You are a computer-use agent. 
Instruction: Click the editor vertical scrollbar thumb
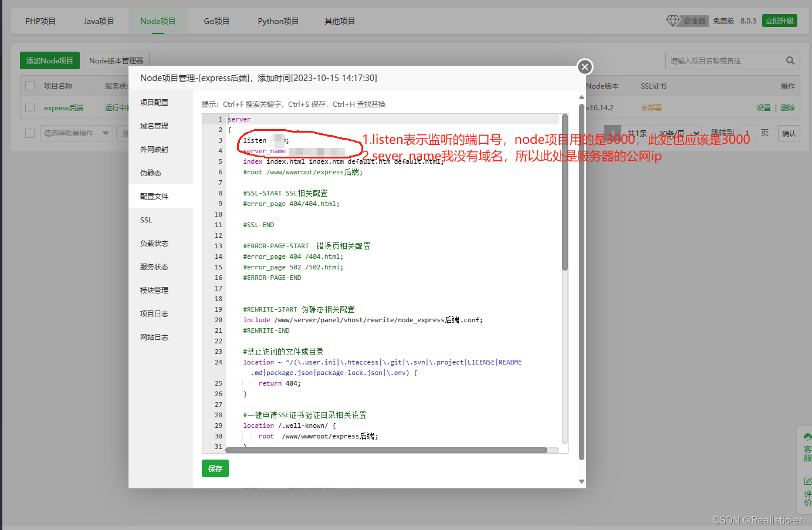coord(565,193)
